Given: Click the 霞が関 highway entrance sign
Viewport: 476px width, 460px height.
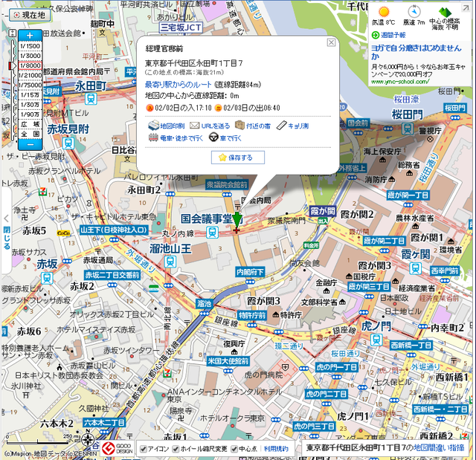Looking at the screenshot, I should click(x=322, y=212).
